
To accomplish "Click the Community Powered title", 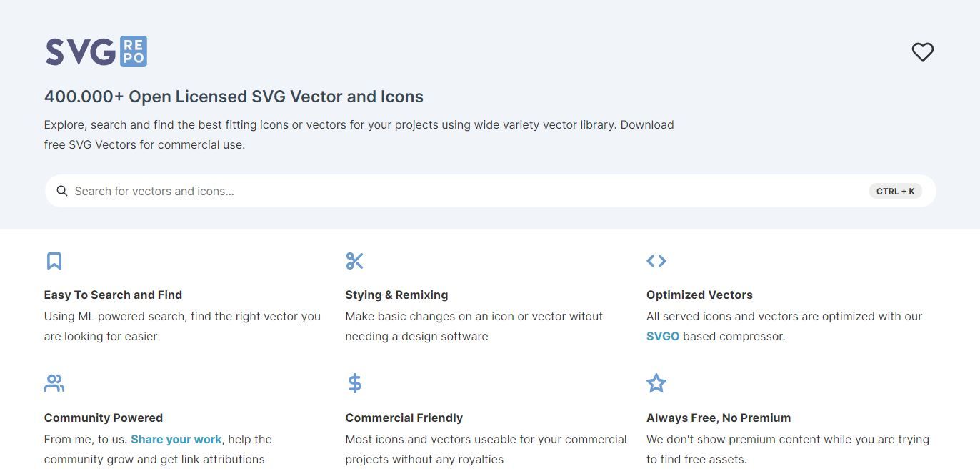I will (104, 418).
